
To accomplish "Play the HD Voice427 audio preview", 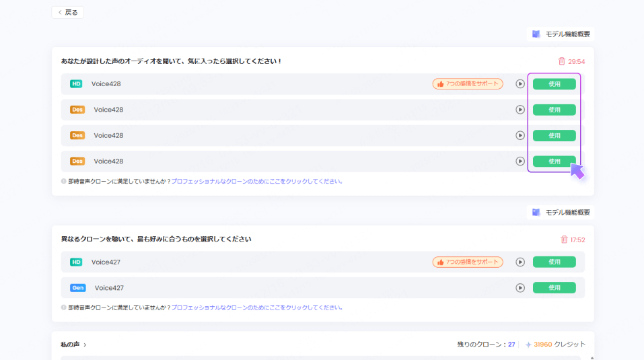I will [x=520, y=262].
